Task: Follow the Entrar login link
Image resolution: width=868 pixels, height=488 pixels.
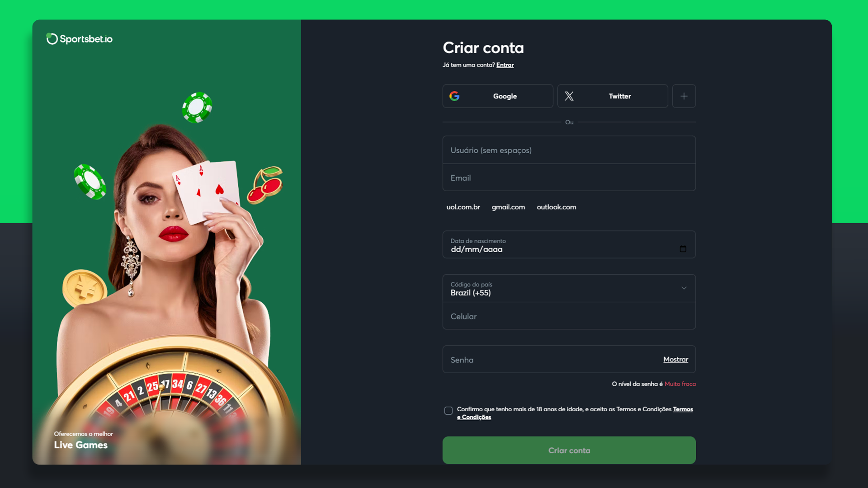Action: pyautogui.click(x=505, y=65)
